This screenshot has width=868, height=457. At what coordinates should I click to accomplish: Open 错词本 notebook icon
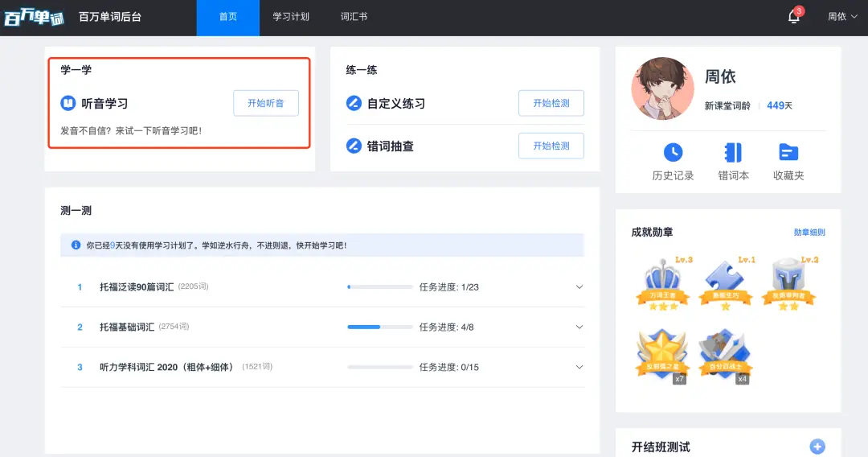733,152
